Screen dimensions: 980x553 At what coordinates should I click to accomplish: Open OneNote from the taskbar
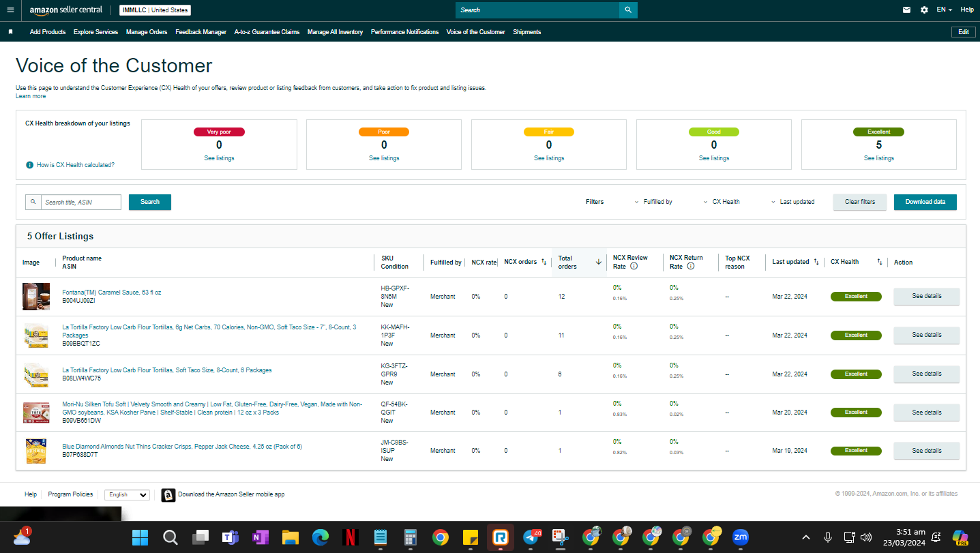coord(260,537)
